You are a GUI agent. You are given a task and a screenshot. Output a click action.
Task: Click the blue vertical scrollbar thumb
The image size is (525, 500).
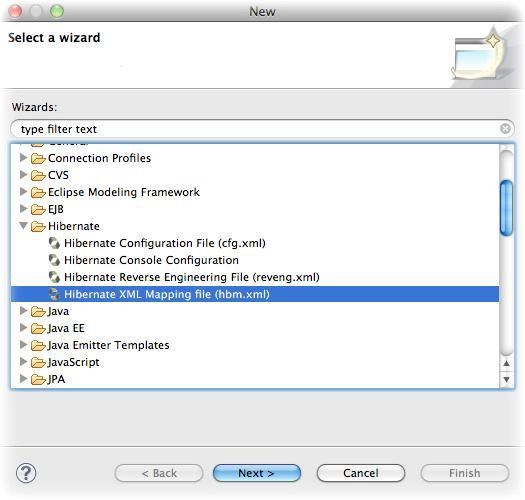coord(506,208)
